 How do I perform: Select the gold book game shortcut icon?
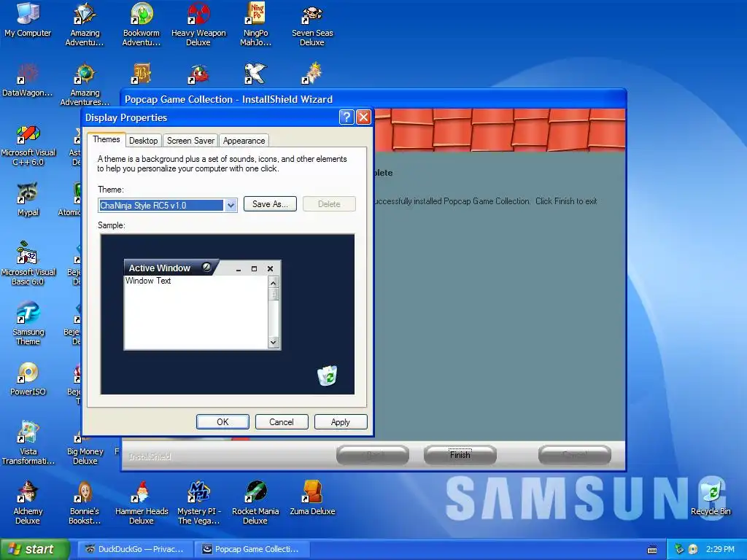pyautogui.click(x=142, y=74)
